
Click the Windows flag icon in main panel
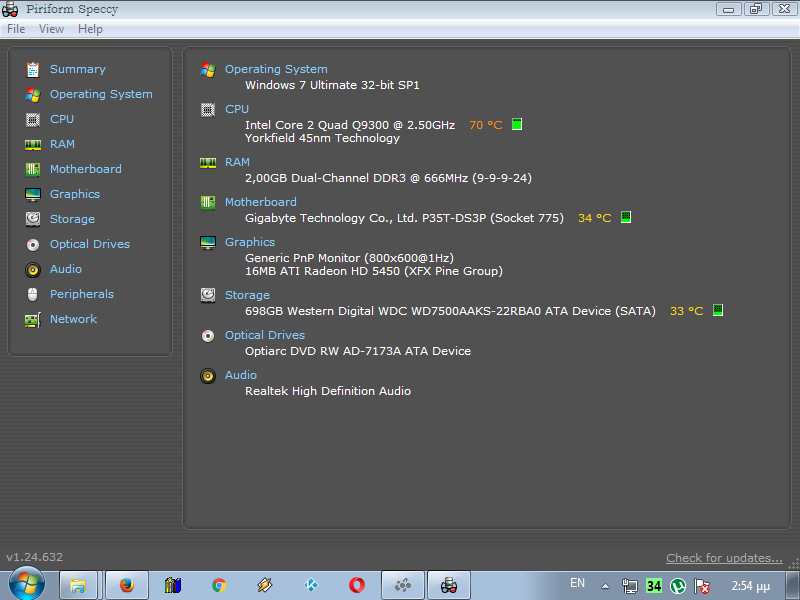[x=208, y=69]
